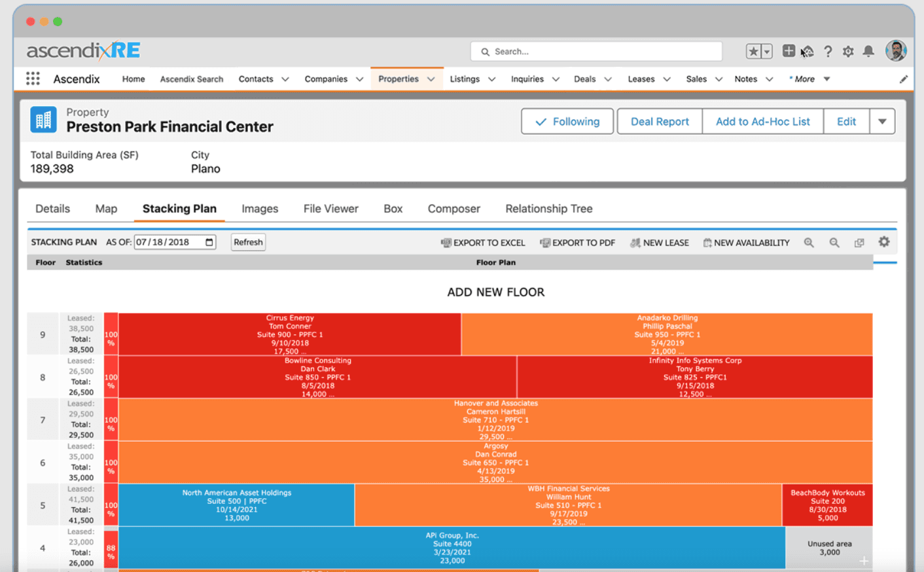Select WBH Financial Services Suite 510 block
Image resolution: width=924 pixels, height=572 pixels.
coord(569,505)
